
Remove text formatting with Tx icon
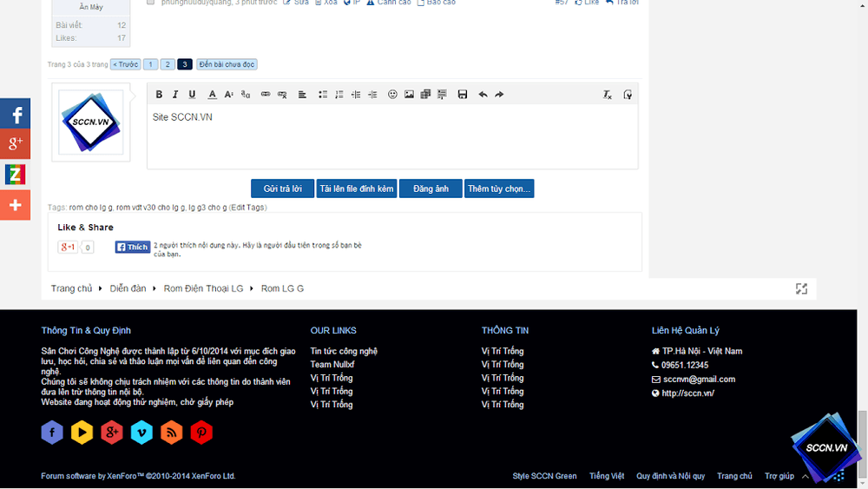tap(608, 95)
